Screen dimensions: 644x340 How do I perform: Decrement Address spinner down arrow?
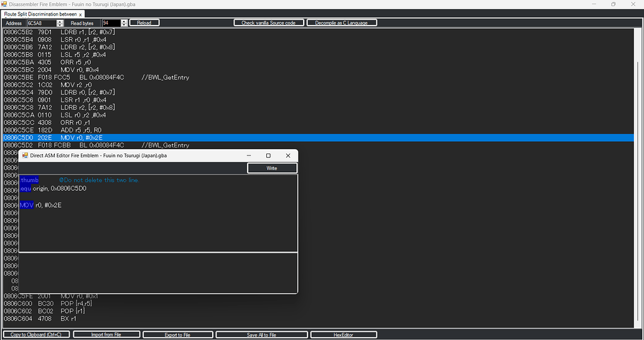coord(60,25)
